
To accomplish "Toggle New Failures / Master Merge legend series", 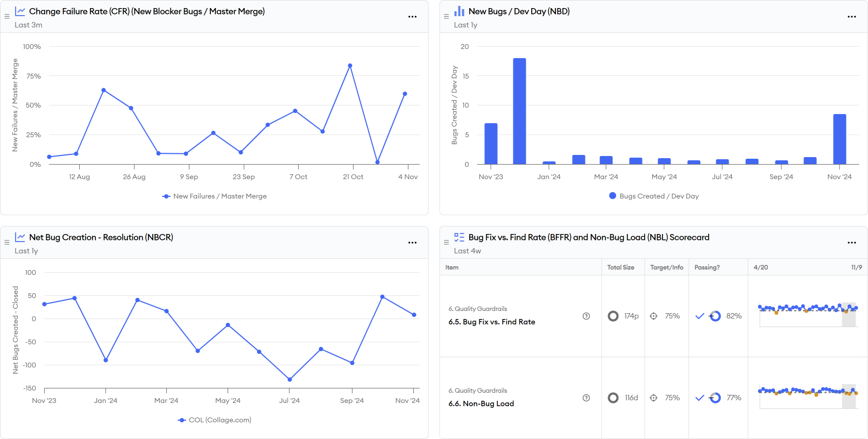I will click(x=214, y=196).
